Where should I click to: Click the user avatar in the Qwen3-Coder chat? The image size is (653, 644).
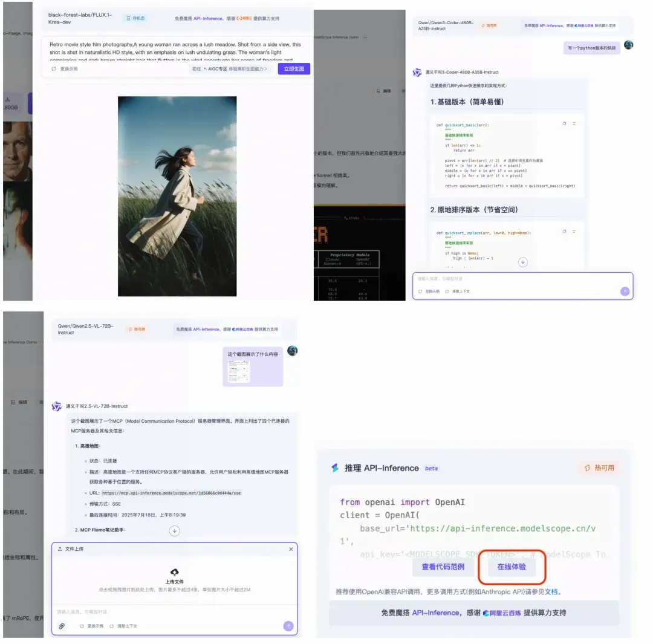click(x=628, y=45)
